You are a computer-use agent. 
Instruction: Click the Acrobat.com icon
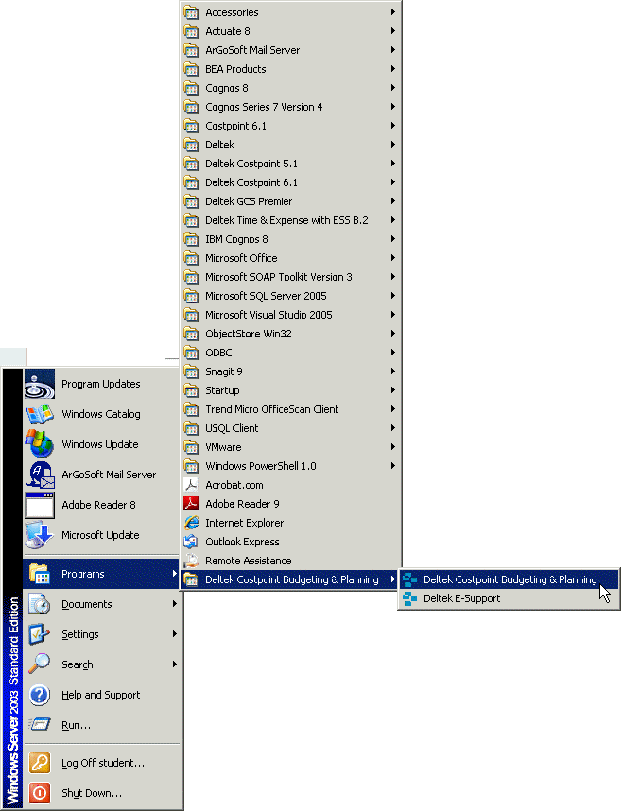[x=191, y=485]
